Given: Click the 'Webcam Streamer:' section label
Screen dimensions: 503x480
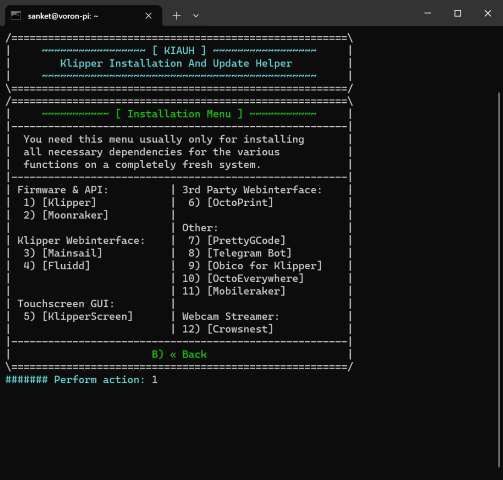Looking at the screenshot, I should pos(231,316).
